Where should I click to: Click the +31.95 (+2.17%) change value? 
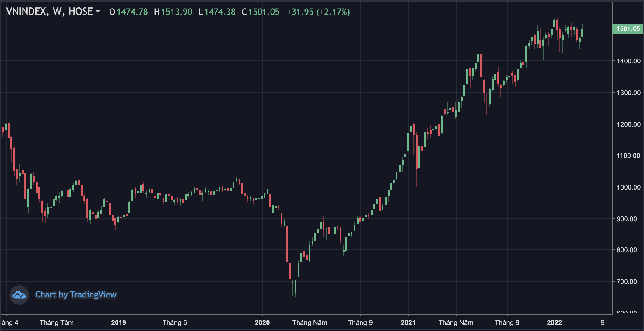click(318, 12)
